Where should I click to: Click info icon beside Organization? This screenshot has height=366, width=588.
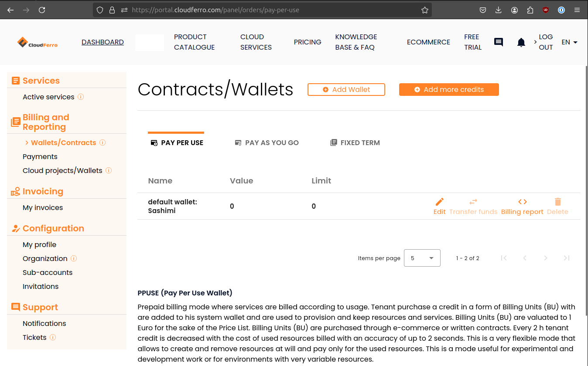tap(74, 258)
